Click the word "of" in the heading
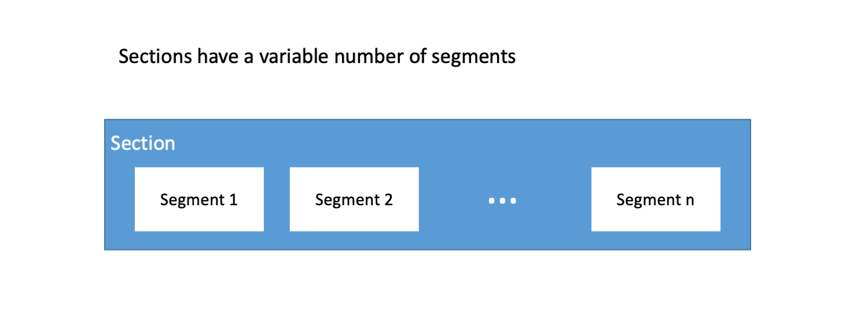This screenshot has height=311, width=868. pyautogui.click(x=418, y=57)
